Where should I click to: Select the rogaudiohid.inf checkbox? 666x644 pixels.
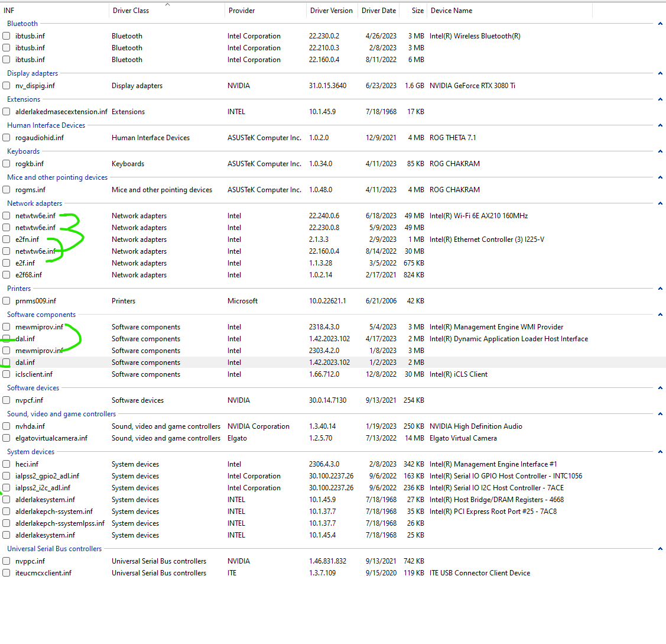click(x=6, y=138)
